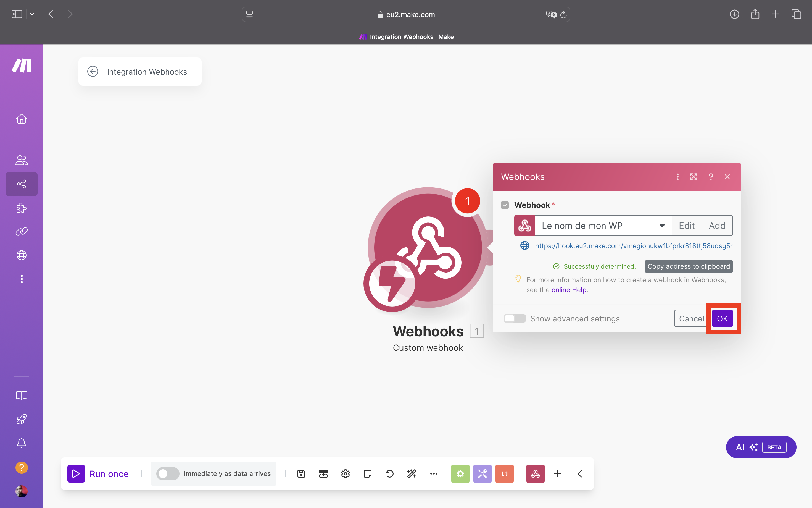
Task: Open the online Help link
Action: [x=570, y=289]
